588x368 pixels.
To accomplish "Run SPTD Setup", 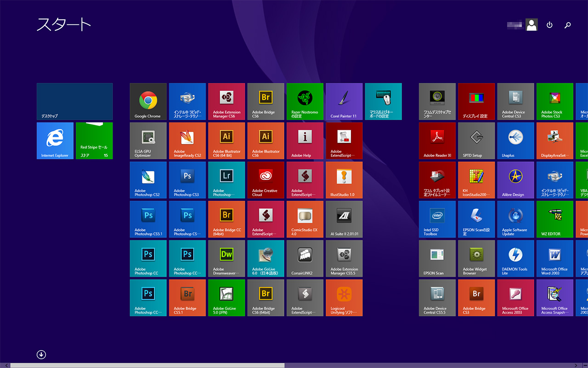I will 476,141.
